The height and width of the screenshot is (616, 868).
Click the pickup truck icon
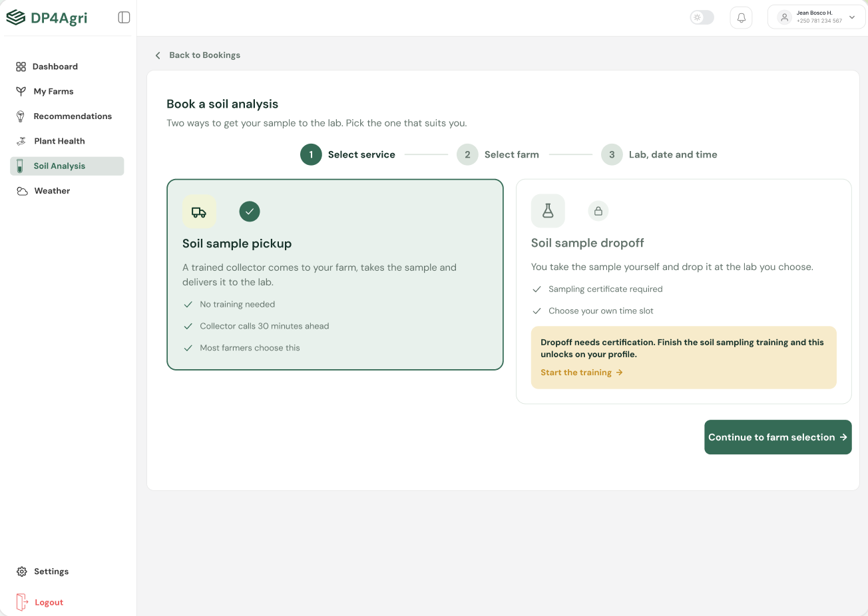click(199, 212)
